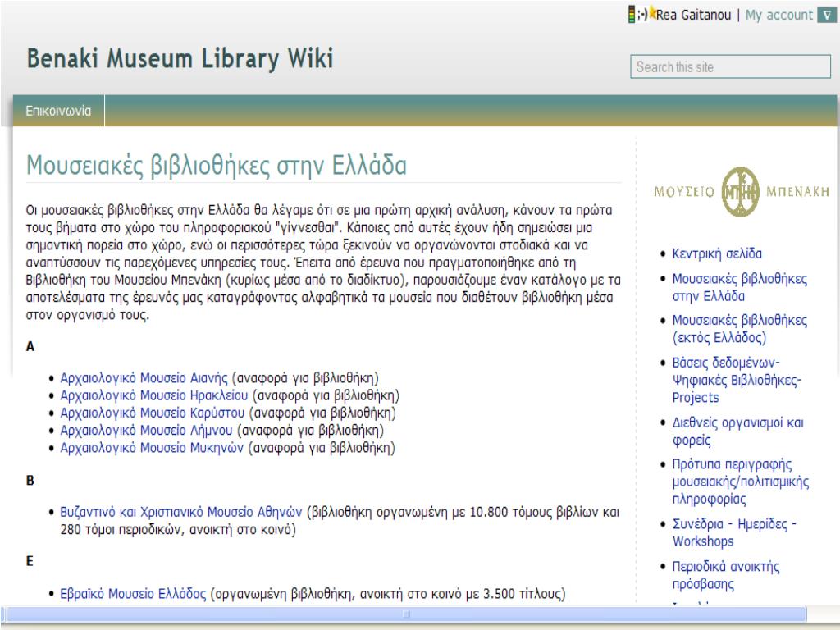The image size is (840, 630).
Task: Open Αρχαιολογικό Μουσείο Λήμνου link
Action: click(146, 430)
